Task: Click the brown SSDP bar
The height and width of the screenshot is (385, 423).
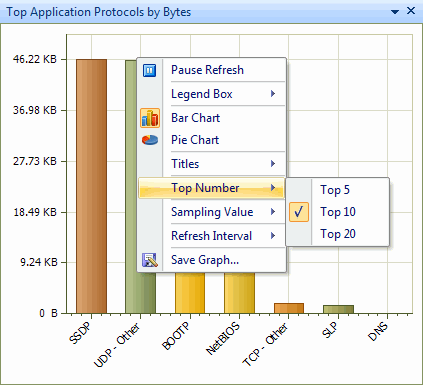Action: coord(91,186)
